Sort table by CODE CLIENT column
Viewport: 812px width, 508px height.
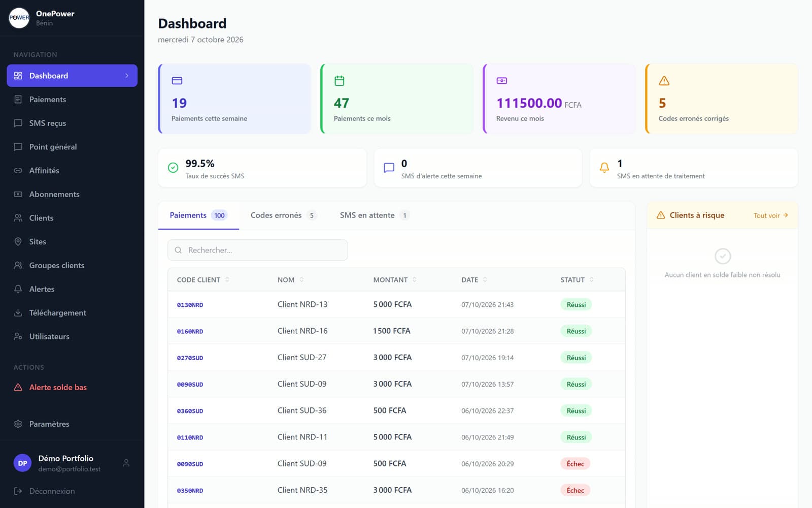tap(203, 280)
